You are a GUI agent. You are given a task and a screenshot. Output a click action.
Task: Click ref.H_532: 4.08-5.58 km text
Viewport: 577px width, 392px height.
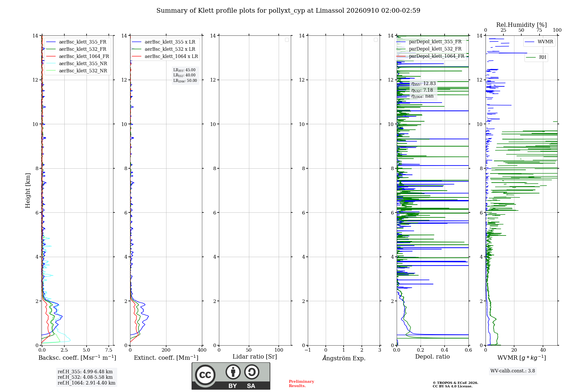pyautogui.click(x=85, y=377)
